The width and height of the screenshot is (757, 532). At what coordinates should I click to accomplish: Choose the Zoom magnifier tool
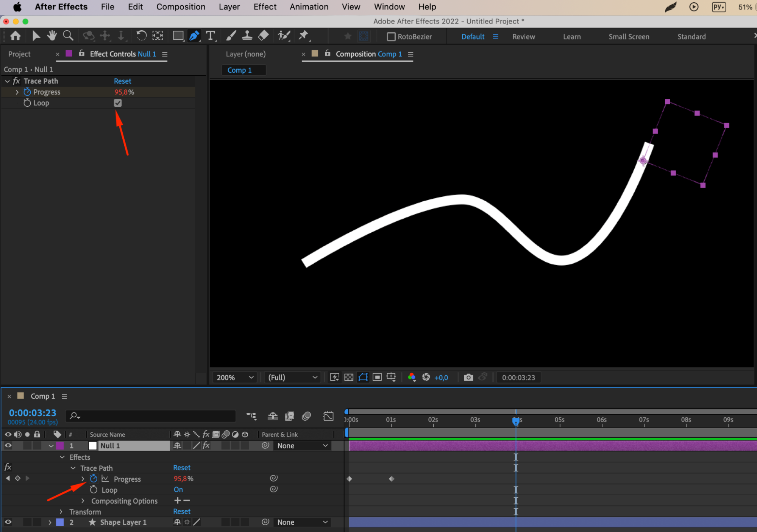[x=68, y=36]
